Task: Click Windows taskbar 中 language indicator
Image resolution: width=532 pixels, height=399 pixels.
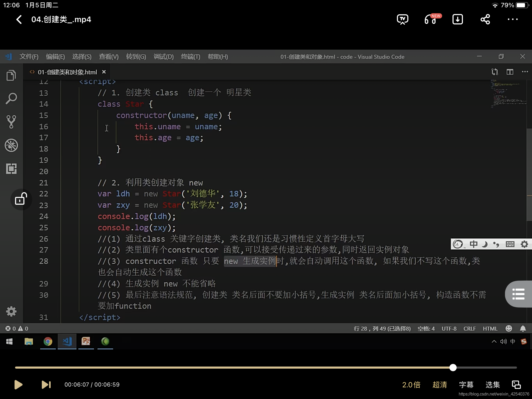Action: coord(513,341)
